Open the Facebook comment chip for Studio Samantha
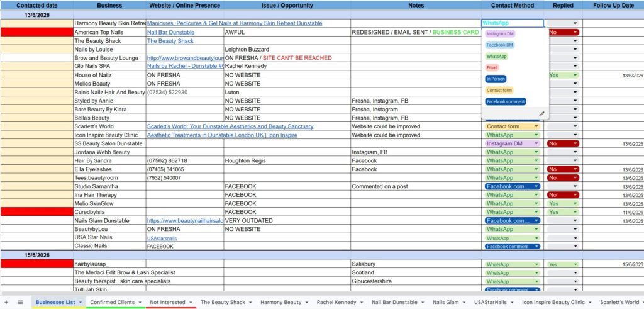 click(512, 186)
